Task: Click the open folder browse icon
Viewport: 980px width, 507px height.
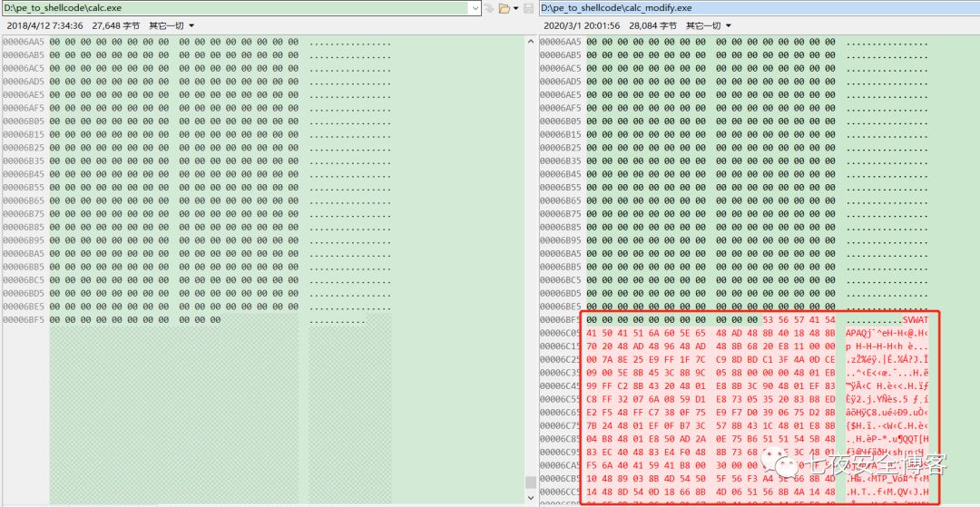Action: click(504, 8)
